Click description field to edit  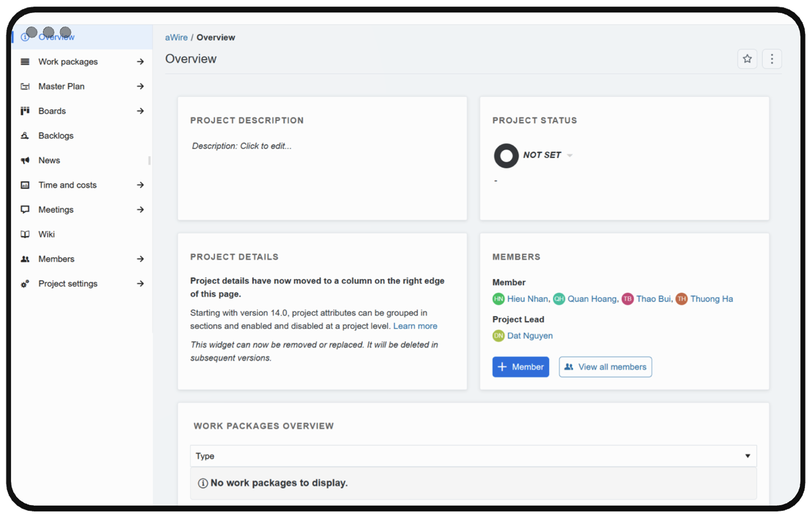pos(242,146)
